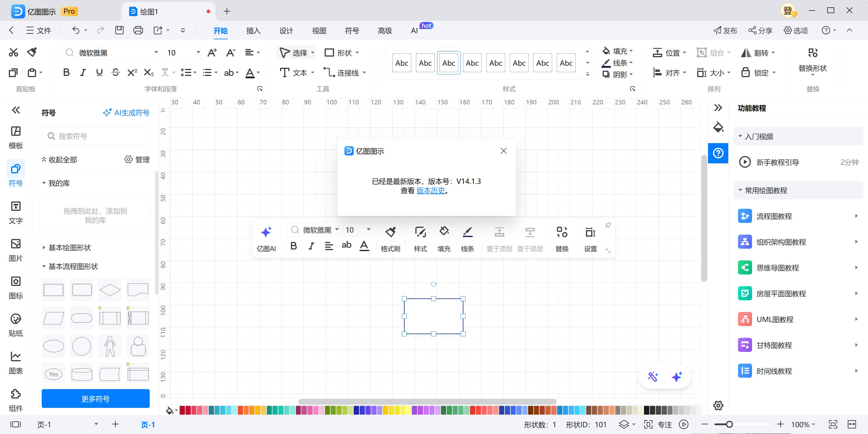Toggle strikethrough in the font group
The width and height of the screenshot is (868, 434).
[115, 72]
